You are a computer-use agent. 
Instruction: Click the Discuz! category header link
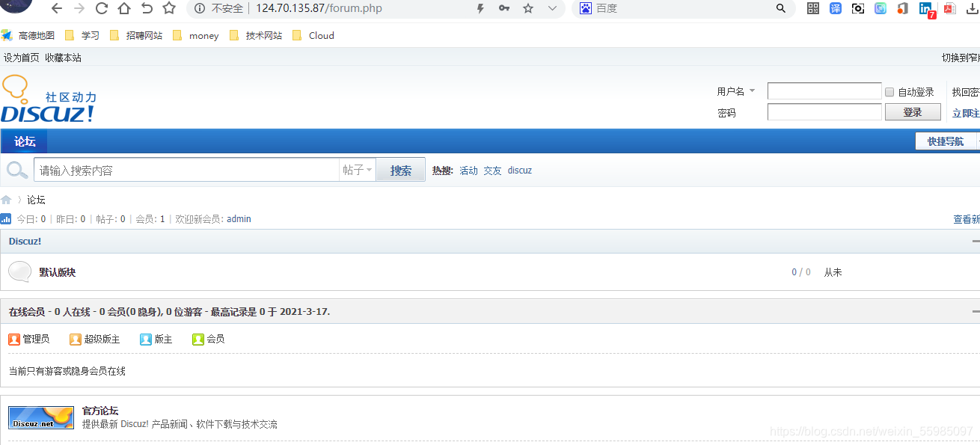coord(25,242)
